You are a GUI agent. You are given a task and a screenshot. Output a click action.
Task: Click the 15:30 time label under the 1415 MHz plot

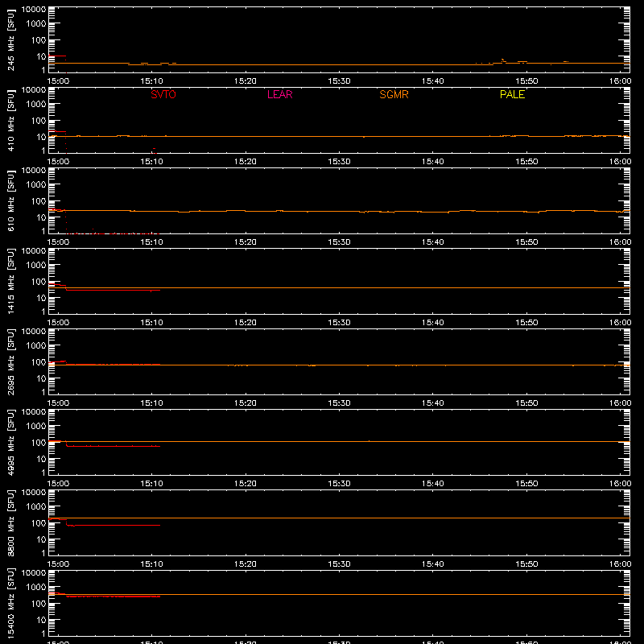point(339,323)
